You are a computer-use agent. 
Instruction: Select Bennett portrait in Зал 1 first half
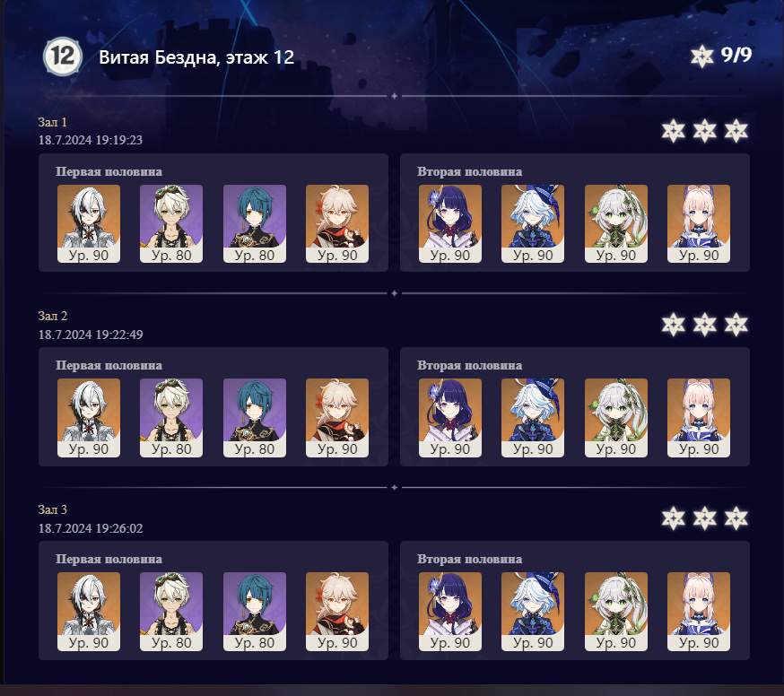(171, 223)
